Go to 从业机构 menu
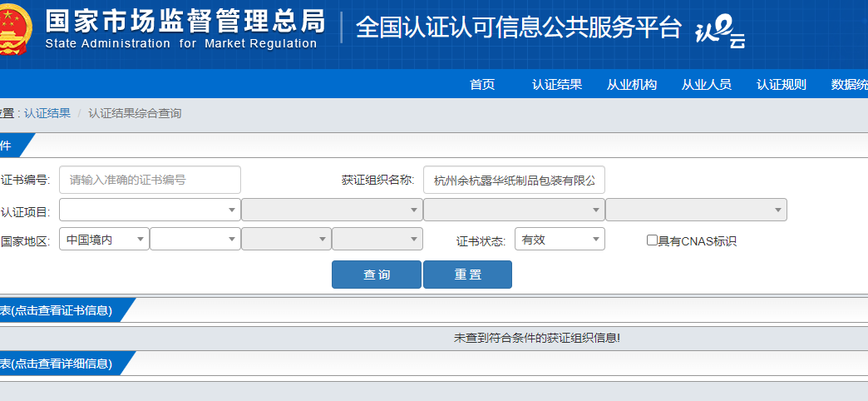 pos(632,84)
